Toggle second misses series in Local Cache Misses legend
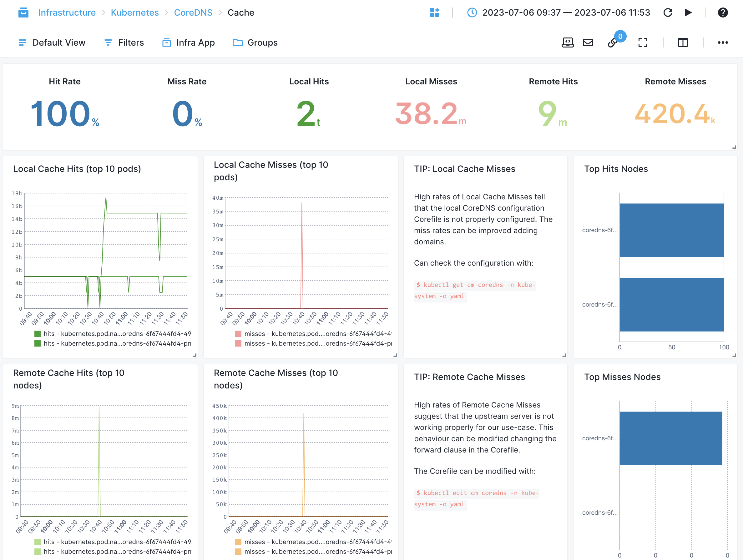Viewport: 743px width, 560px height. coord(314,343)
